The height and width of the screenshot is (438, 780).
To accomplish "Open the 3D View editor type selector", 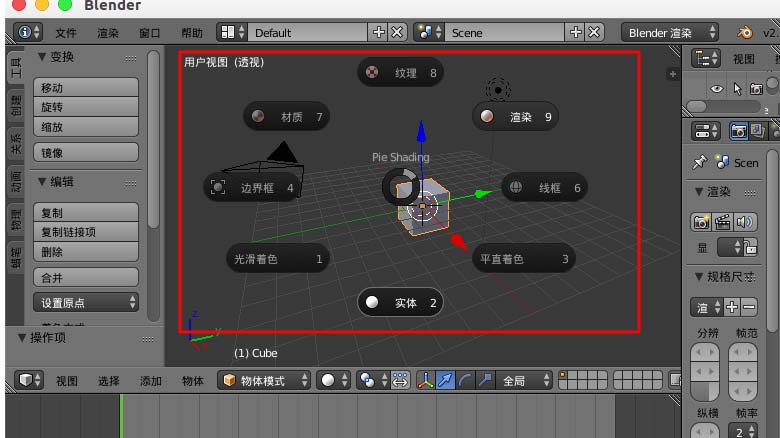I will pyautogui.click(x=29, y=380).
